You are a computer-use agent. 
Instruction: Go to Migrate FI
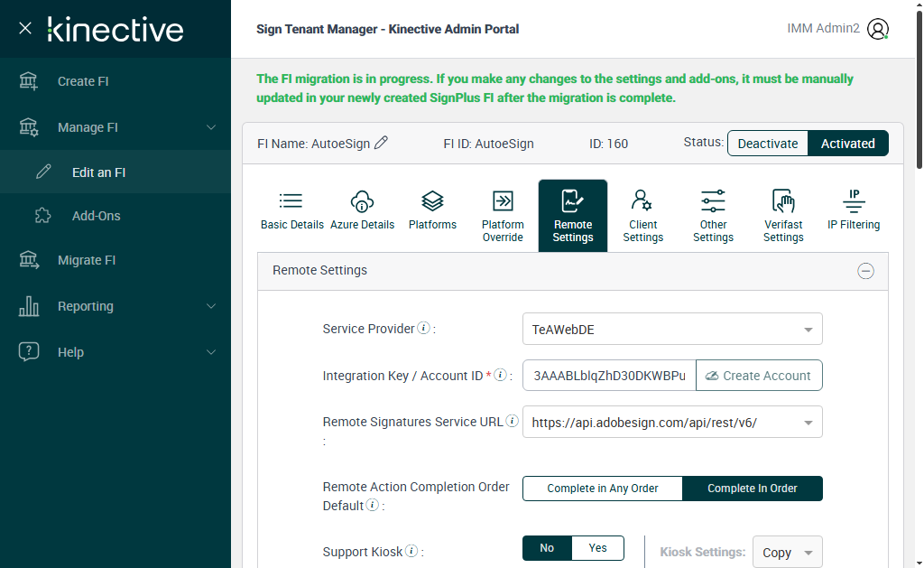click(115, 260)
